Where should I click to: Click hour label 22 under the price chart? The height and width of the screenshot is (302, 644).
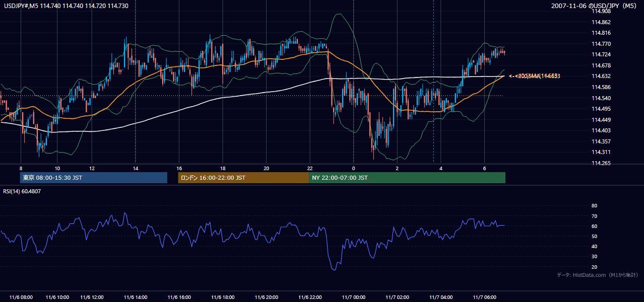tap(310, 168)
